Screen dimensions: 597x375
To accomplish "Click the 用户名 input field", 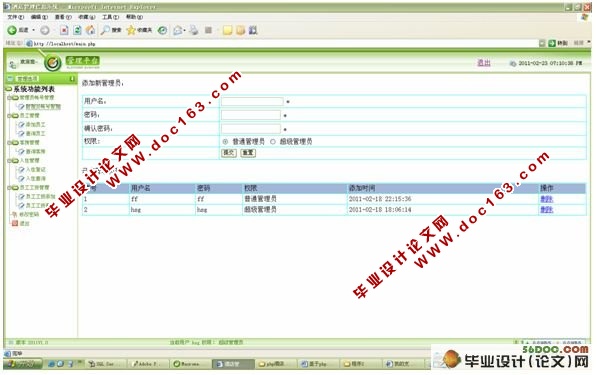I will click(252, 101).
